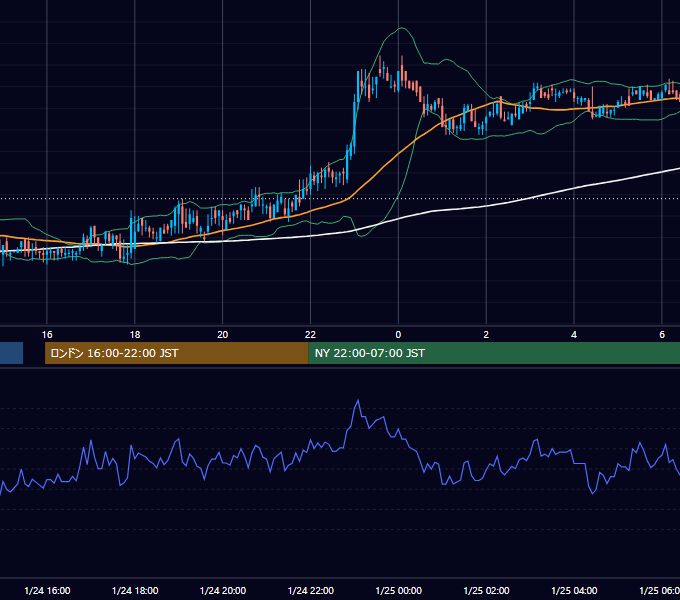The width and height of the screenshot is (680, 600).
Task: Click the 1/24 22:00 date label
Action: [x=311, y=590]
